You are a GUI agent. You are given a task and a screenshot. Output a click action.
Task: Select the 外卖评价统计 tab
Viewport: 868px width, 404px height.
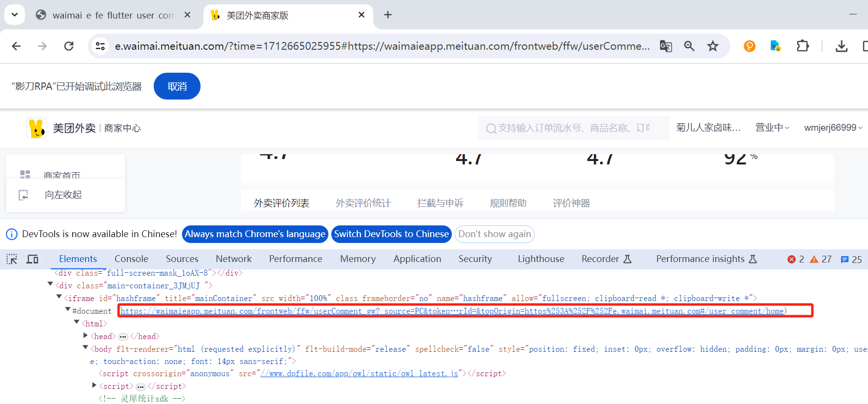tap(363, 203)
